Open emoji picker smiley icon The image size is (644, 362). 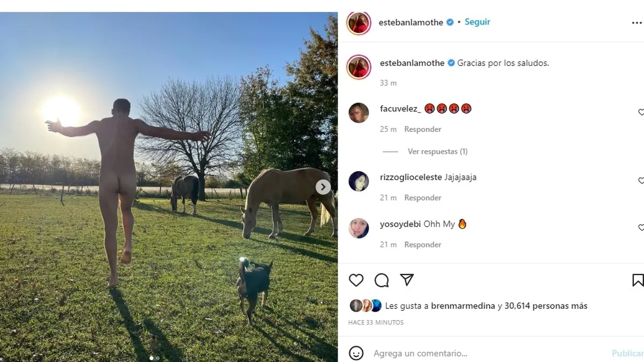[356, 353]
